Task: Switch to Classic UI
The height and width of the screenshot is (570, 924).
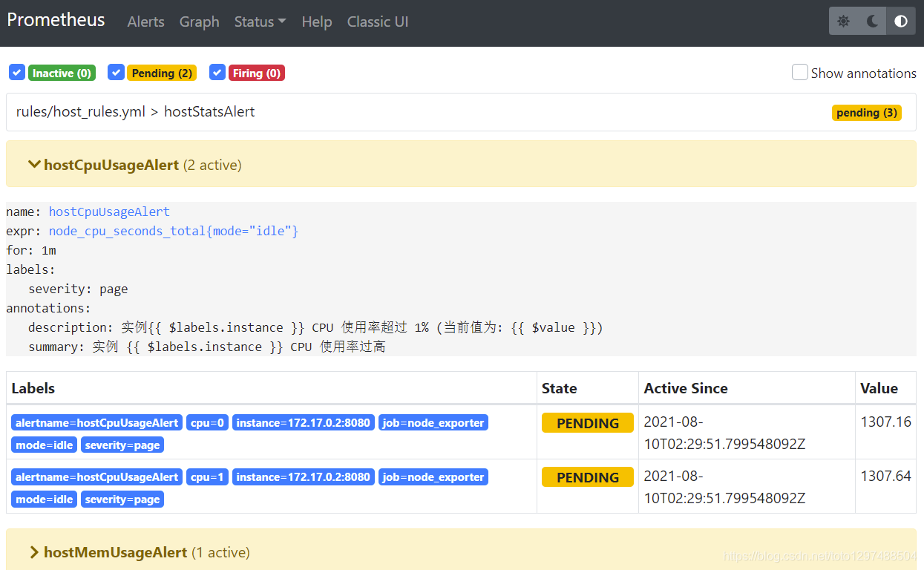Action: tap(378, 22)
